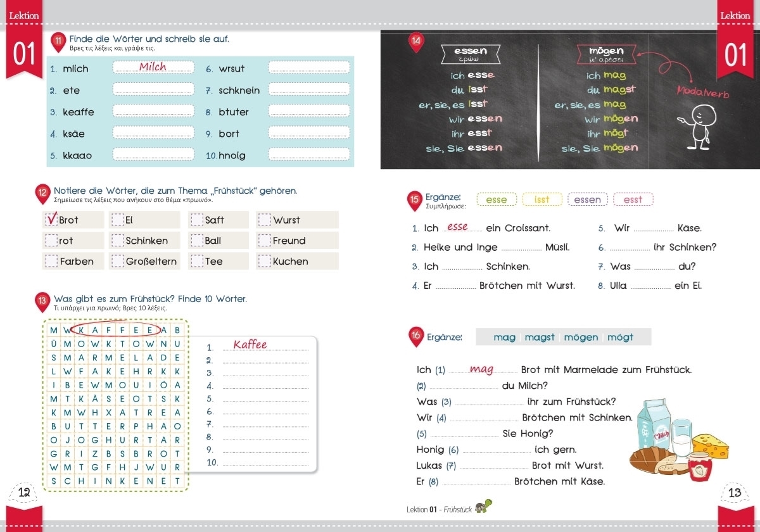
Task: Click the blank in 'Ulla ... ein Ei'
Action: (x=650, y=286)
